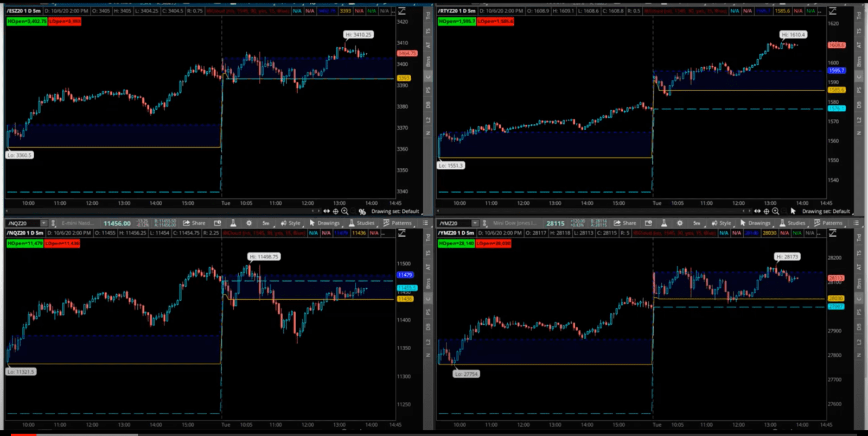Open the Drawings menu on the /YMZ20 chart
Screen dimensions: 868x436
pos(755,223)
